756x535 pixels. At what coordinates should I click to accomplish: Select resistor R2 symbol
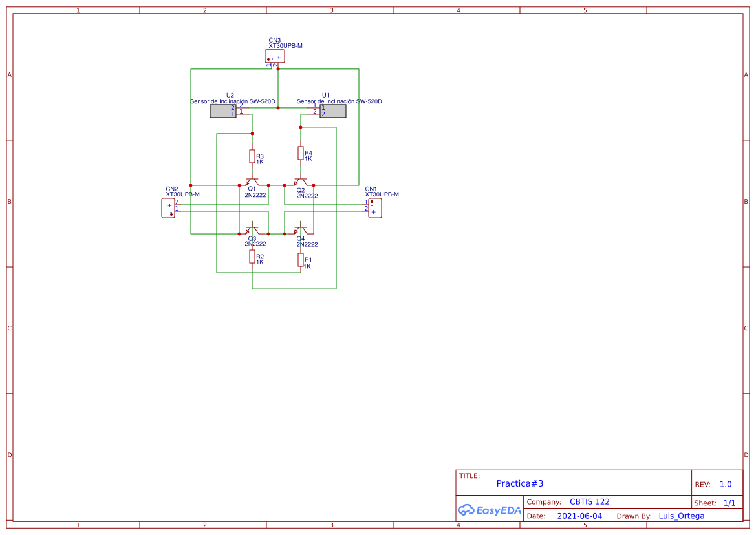[x=252, y=256]
